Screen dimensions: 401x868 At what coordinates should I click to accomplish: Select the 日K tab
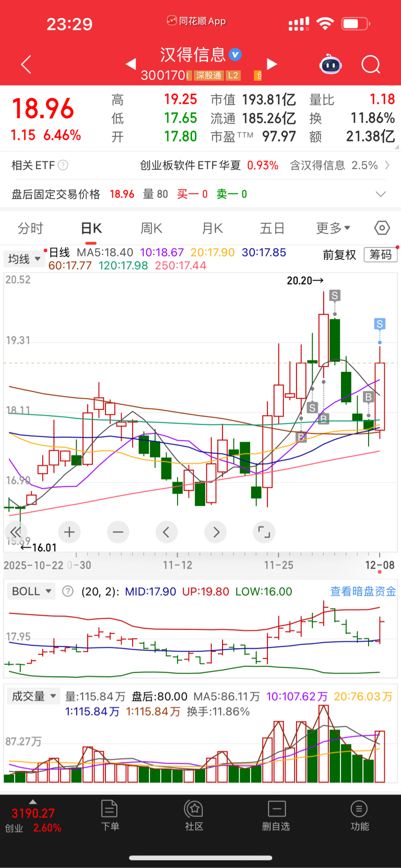[x=91, y=228]
